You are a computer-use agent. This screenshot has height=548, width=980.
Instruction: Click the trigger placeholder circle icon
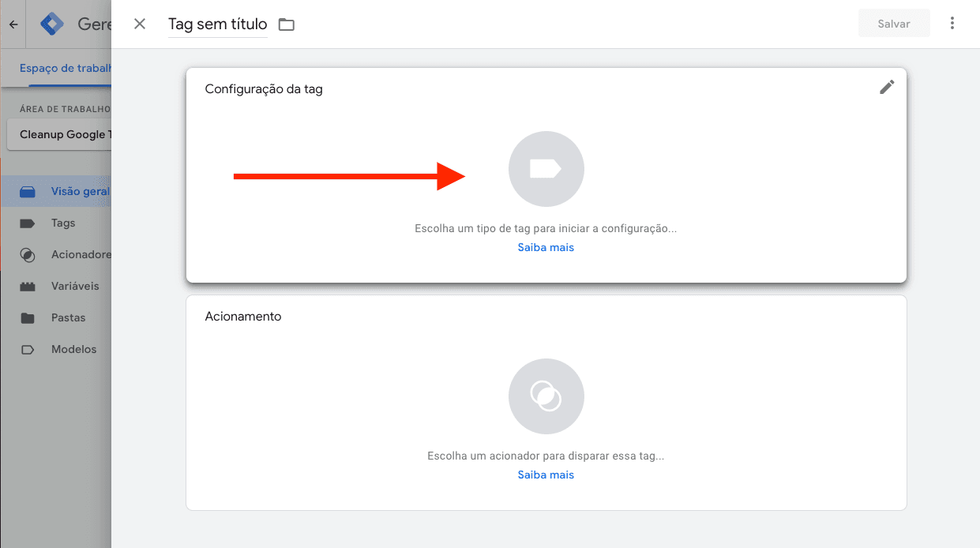(546, 396)
